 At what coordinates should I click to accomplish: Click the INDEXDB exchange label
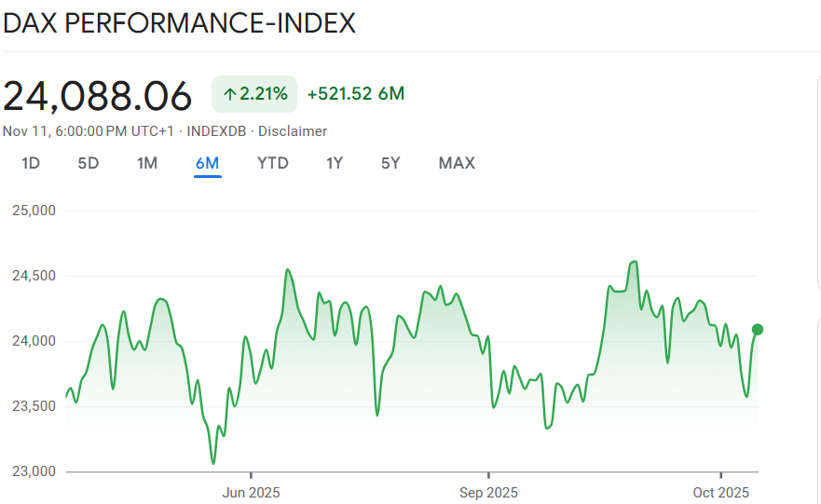(218, 131)
